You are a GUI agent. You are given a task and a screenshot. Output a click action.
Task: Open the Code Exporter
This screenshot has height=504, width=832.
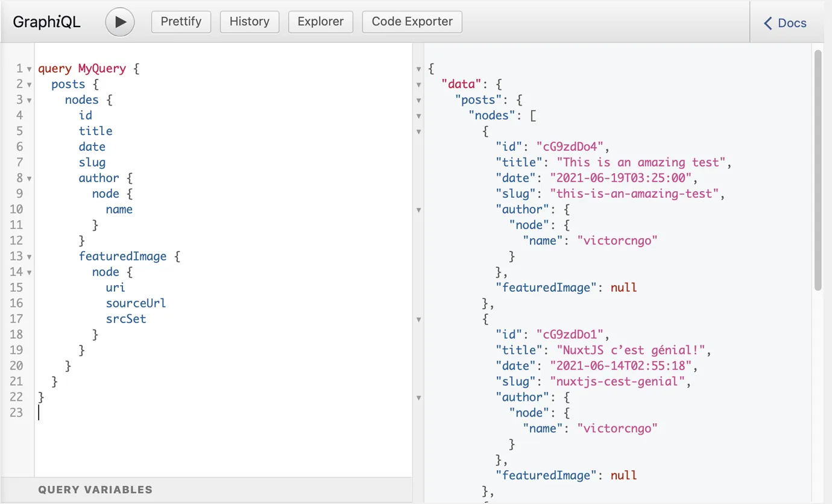pyautogui.click(x=412, y=22)
